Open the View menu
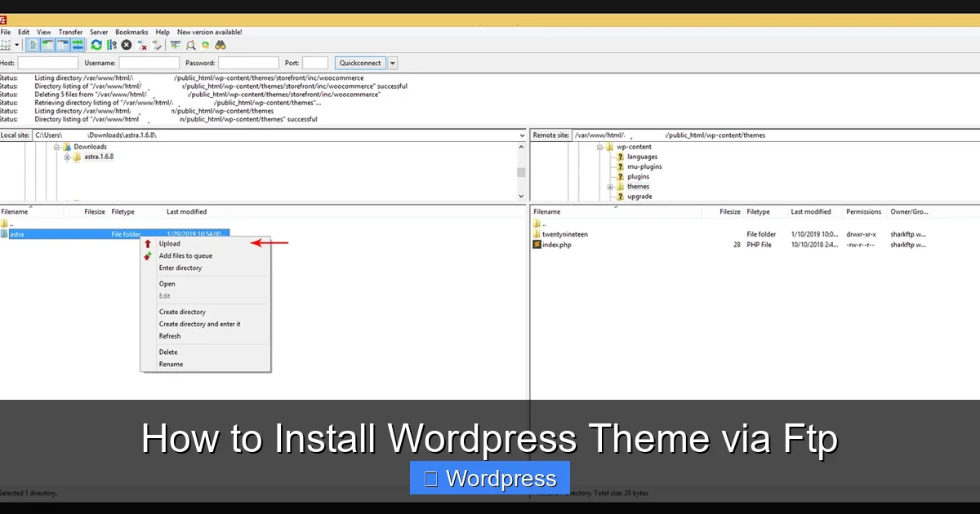This screenshot has width=980, height=514. pos(44,32)
